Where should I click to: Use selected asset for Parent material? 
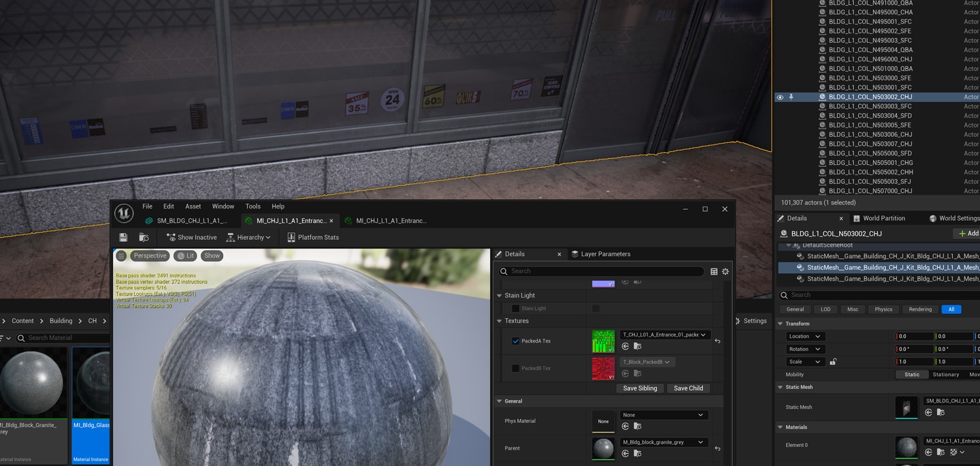pos(625,454)
